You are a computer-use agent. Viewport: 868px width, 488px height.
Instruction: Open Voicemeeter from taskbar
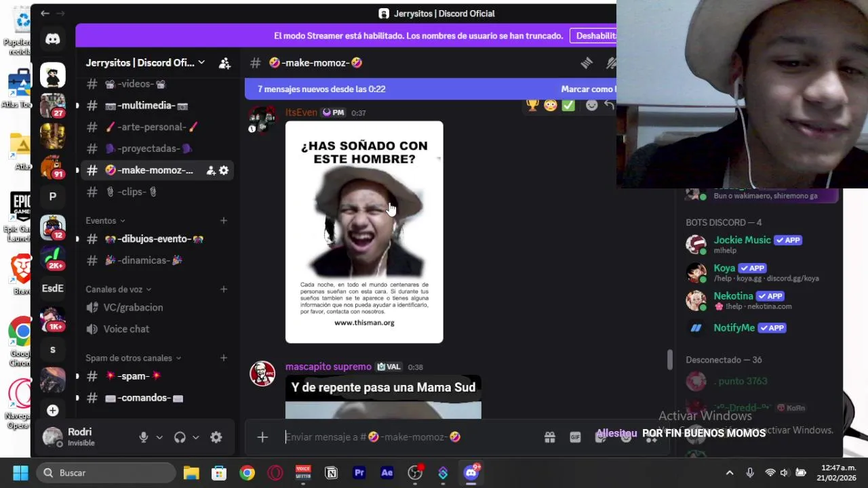pos(303,473)
